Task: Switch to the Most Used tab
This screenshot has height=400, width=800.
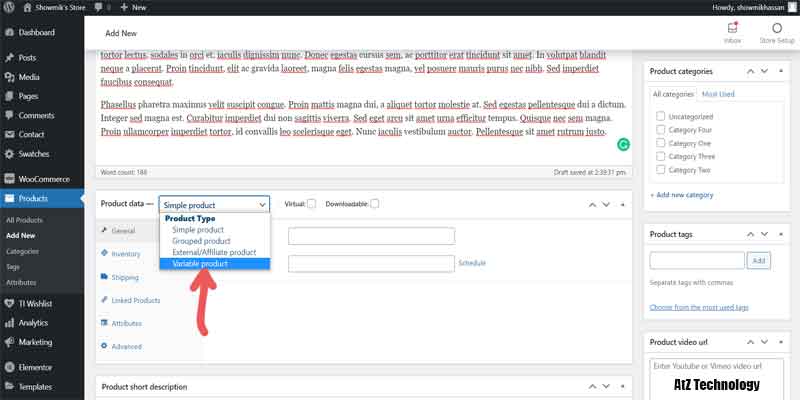Action: pyautogui.click(x=718, y=94)
